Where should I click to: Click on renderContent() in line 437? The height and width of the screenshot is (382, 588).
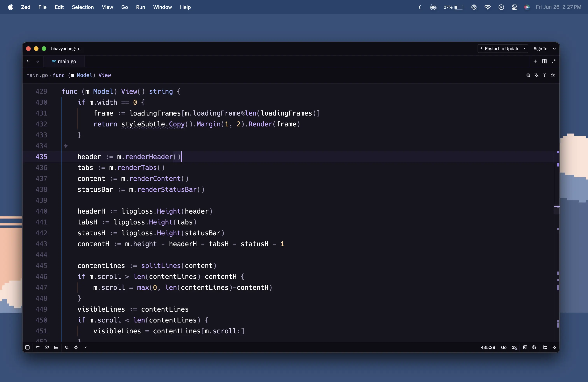159,179
